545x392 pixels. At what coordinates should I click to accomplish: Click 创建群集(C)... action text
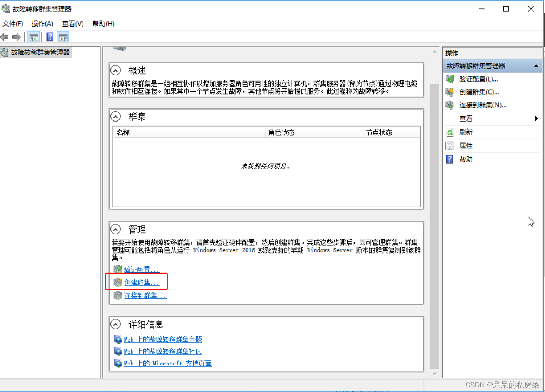[479, 92]
